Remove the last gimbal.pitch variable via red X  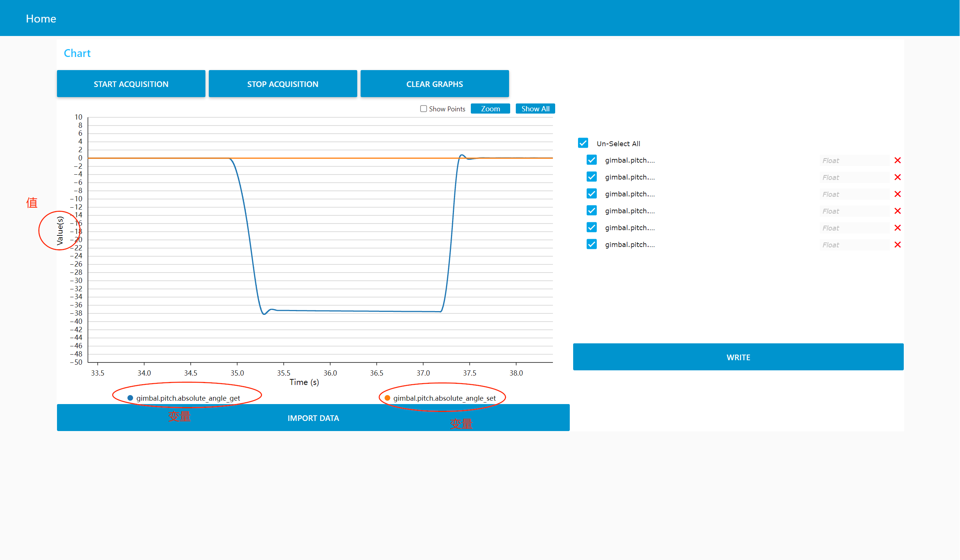tap(898, 244)
